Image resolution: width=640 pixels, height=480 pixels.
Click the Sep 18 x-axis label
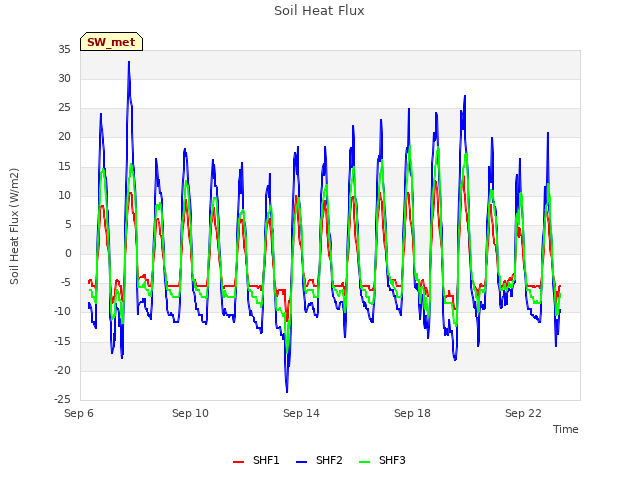(412, 413)
